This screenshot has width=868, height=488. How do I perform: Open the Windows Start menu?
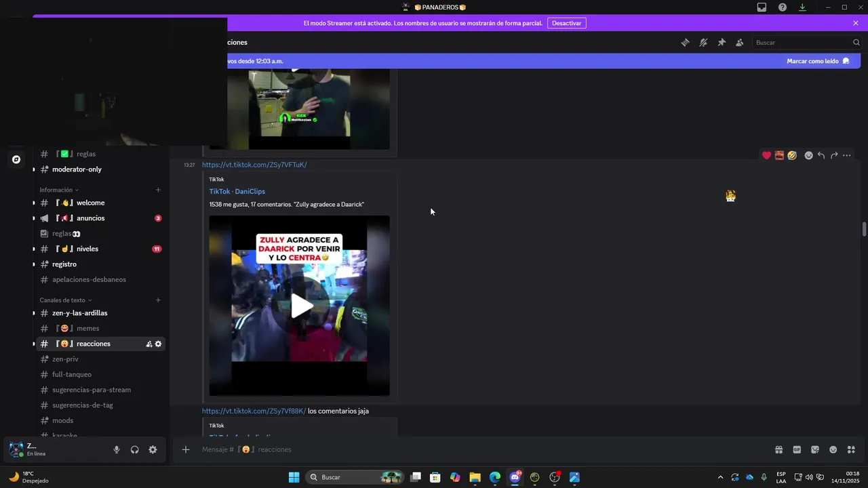pyautogui.click(x=294, y=477)
